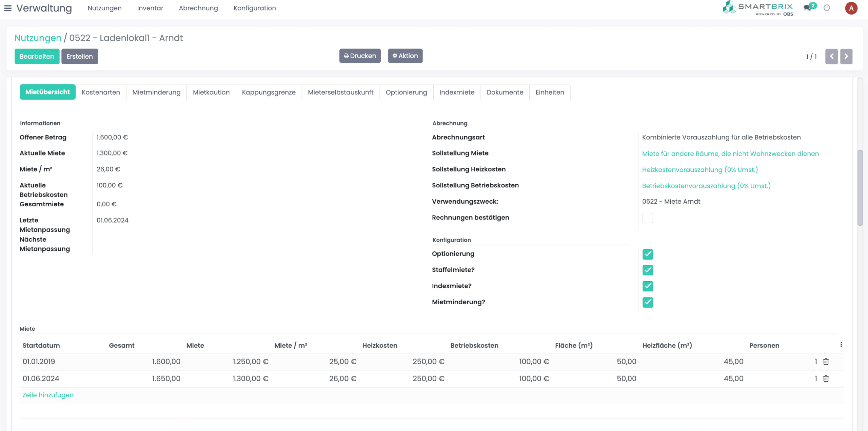Image resolution: width=868 pixels, height=431 pixels.
Task: Open Heizkostenvorauszahlung (0% Umst.) link
Action: (700, 170)
